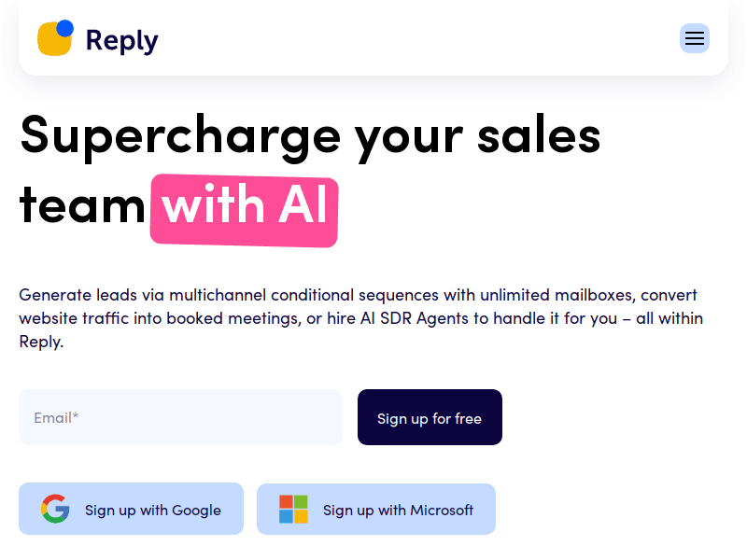This screenshot has height=560, width=747.
Task: Click the "Supercharge your sales" headline
Action: 310,134
